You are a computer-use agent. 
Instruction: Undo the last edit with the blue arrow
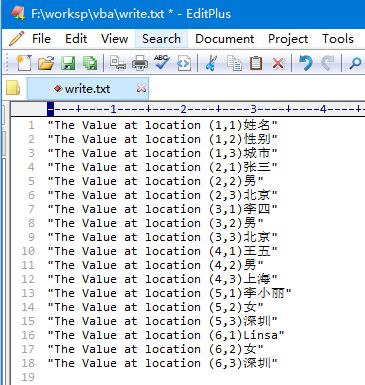pos(306,63)
